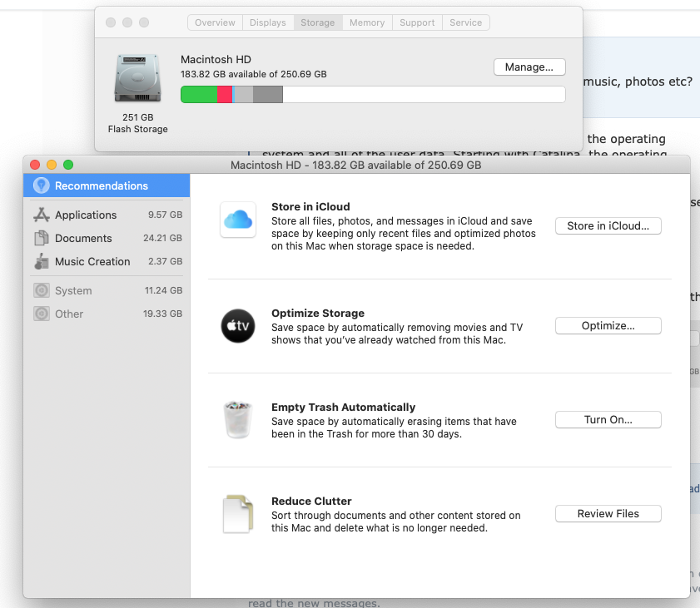The image size is (700, 608).
Task: Click the Trash can icon
Action: coord(238,420)
